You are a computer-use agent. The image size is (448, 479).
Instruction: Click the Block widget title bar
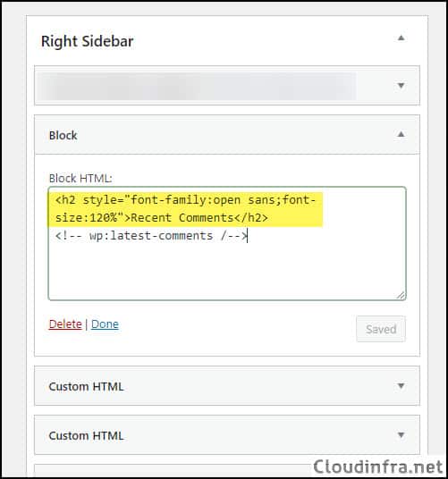[x=227, y=135]
